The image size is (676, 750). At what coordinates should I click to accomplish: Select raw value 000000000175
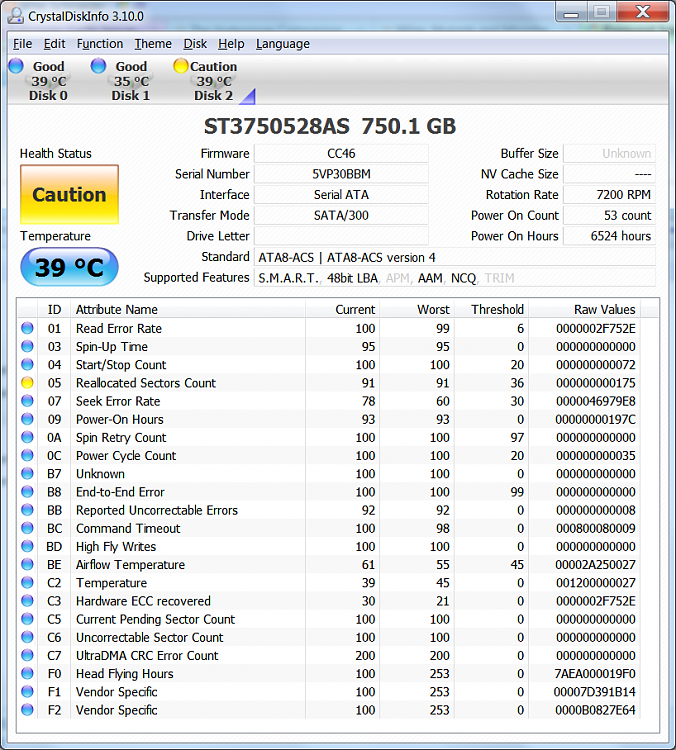pos(596,383)
